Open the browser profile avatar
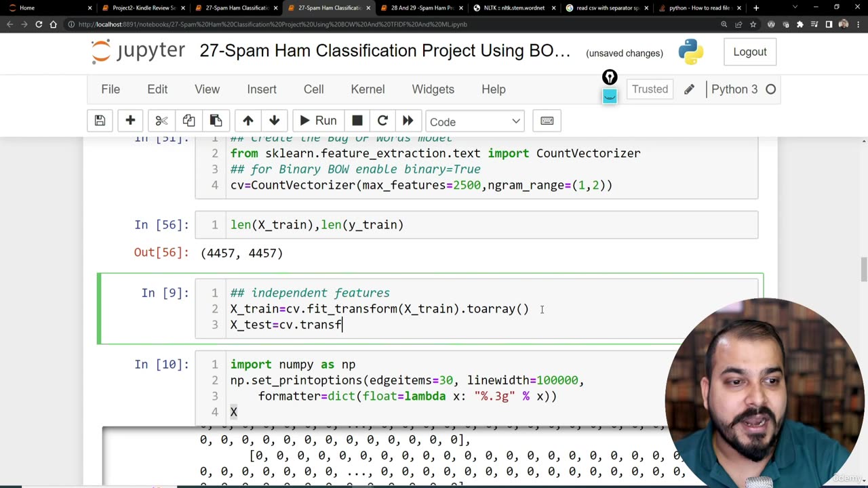868x488 pixels. [843, 24]
